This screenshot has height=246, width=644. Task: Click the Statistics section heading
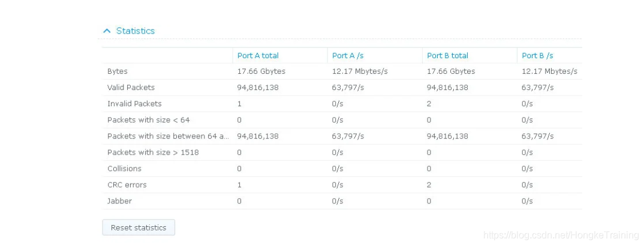135,31
